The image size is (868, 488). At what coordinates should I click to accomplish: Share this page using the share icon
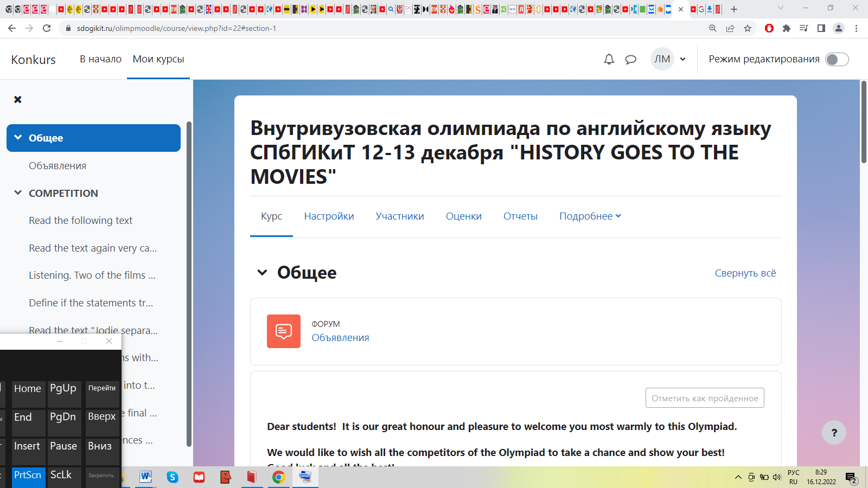tap(730, 28)
